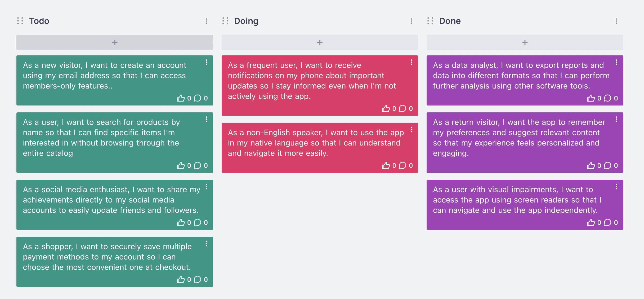This screenshot has width=644, height=299.
Task: Open comments on the phone notifications card
Action: [403, 109]
